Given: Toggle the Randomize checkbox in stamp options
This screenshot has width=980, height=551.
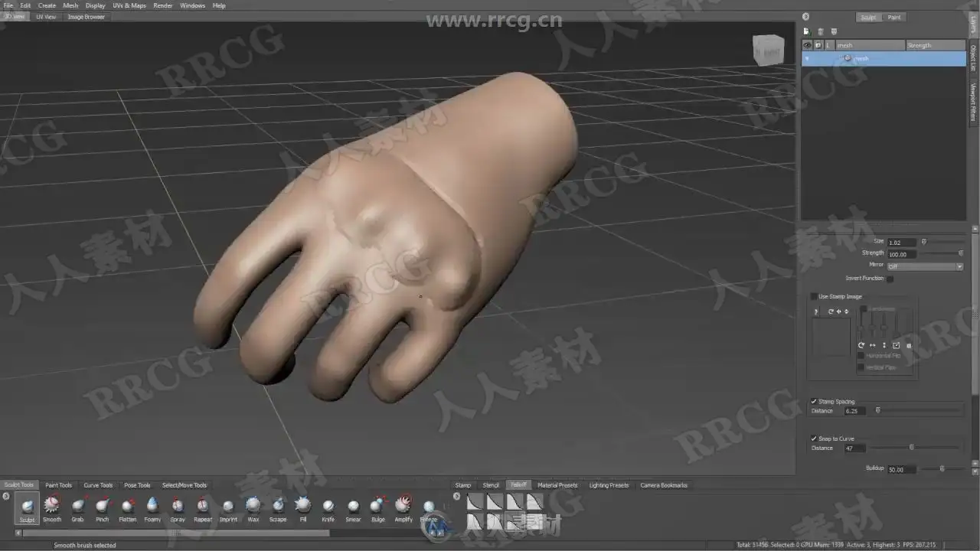Looking at the screenshot, I should click(864, 308).
